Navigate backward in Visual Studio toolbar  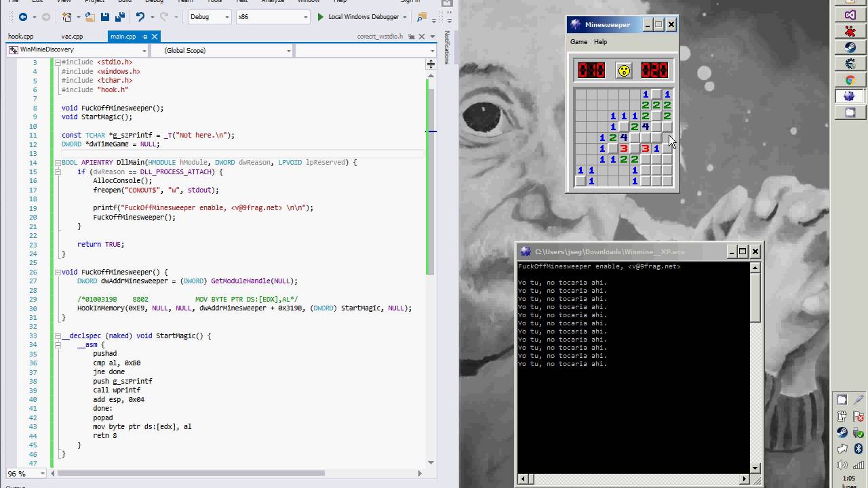[22, 17]
